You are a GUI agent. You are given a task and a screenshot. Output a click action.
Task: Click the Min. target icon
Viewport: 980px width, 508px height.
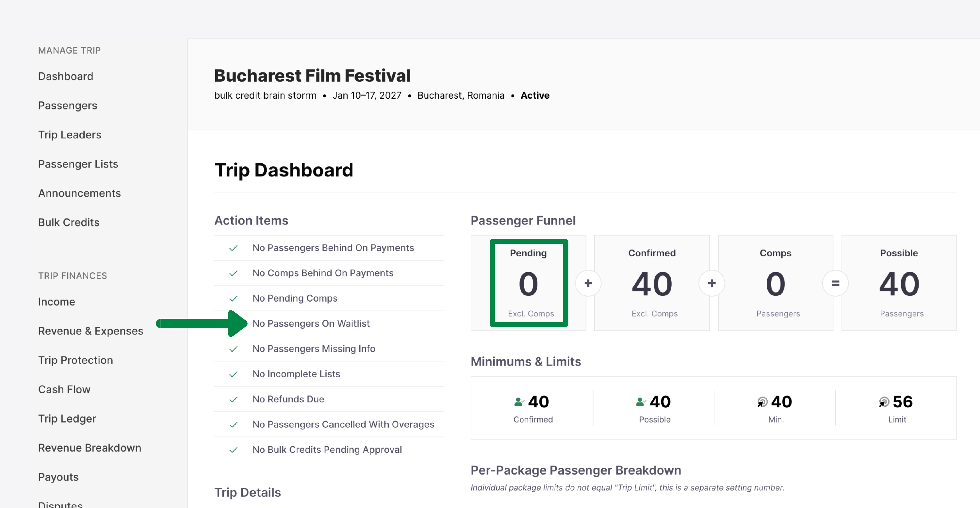pyautogui.click(x=762, y=402)
